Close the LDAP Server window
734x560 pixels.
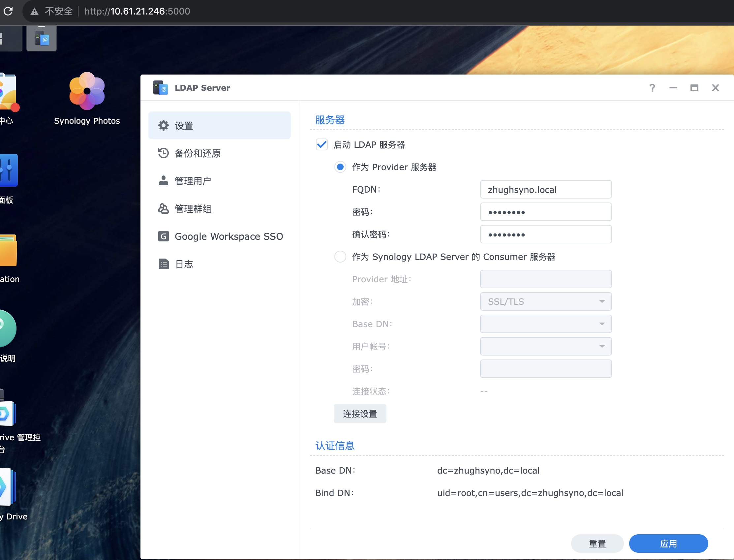tap(715, 88)
